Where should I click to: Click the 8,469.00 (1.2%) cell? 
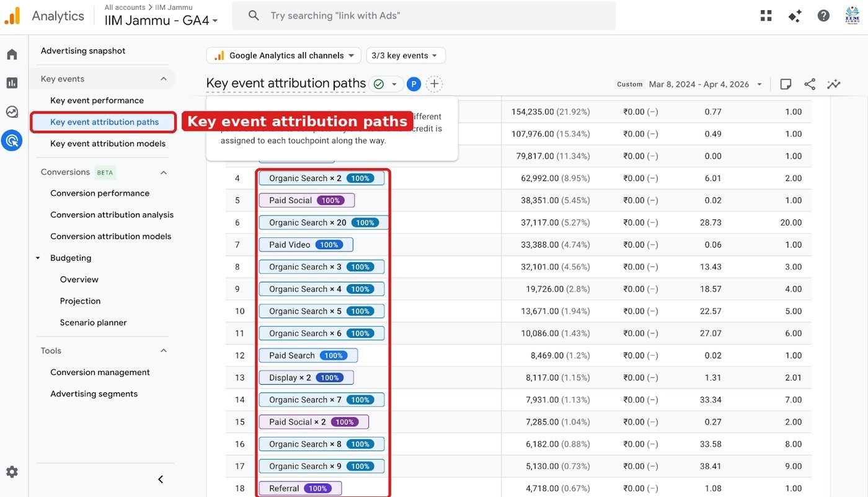(x=560, y=356)
